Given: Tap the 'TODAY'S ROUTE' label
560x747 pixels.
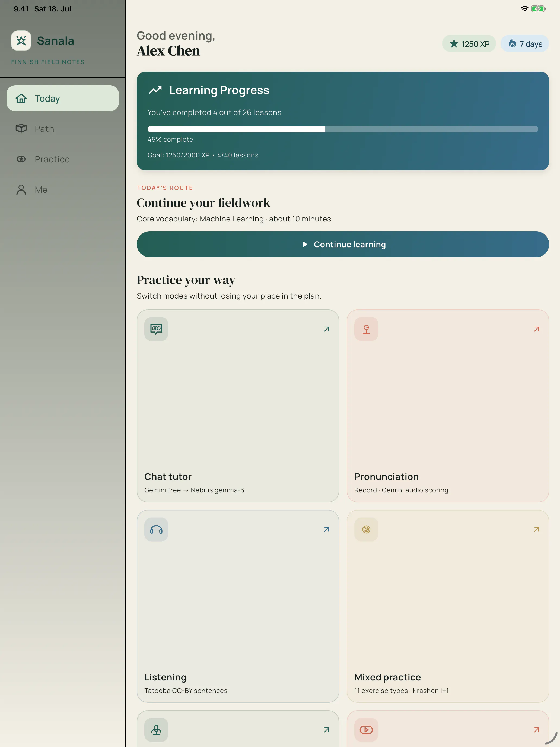Looking at the screenshot, I should point(165,188).
